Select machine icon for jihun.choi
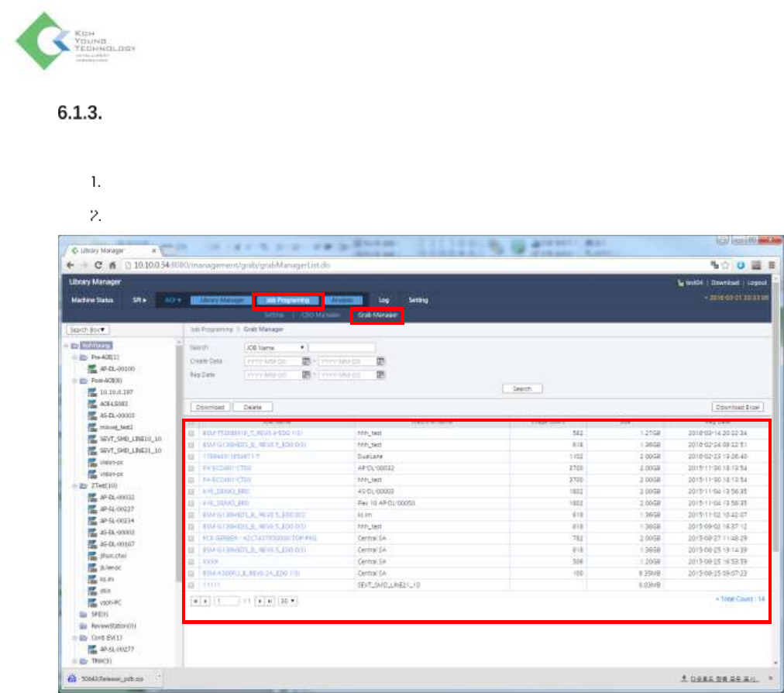The image size is (784, 693). click(92, 556)
